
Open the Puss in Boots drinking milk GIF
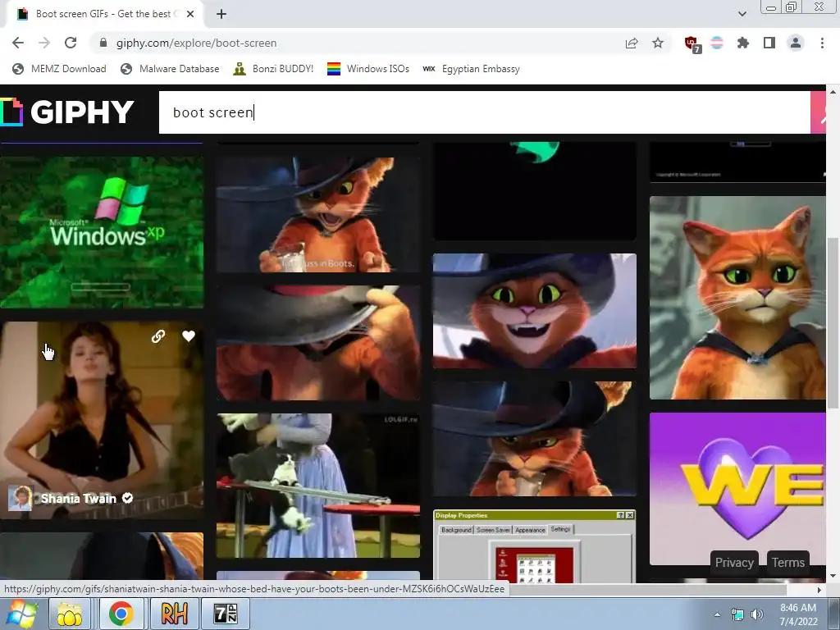click(318, 214)
